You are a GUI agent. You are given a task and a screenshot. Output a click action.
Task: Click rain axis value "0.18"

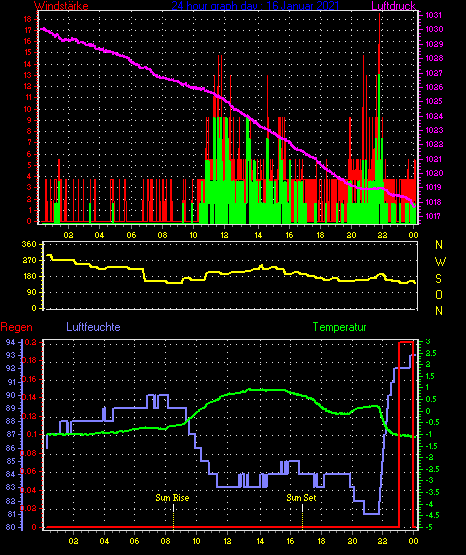[29, 361]
